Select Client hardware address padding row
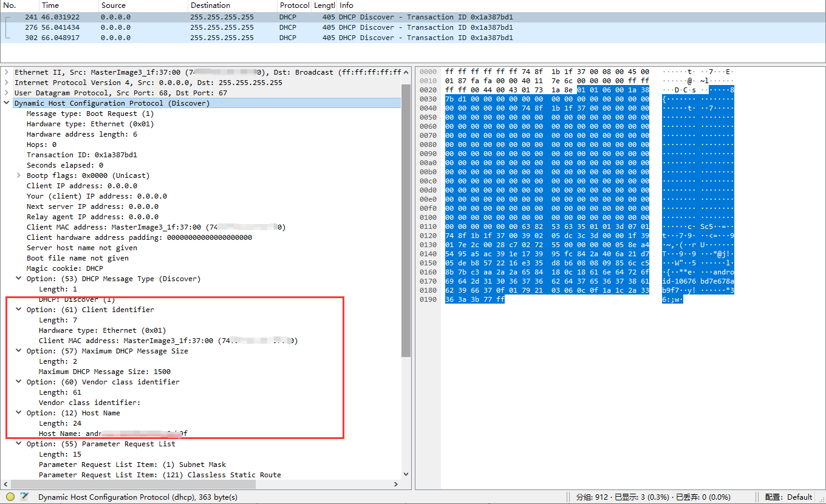Viewport: 826px width, 504px height. pos(139,237)
